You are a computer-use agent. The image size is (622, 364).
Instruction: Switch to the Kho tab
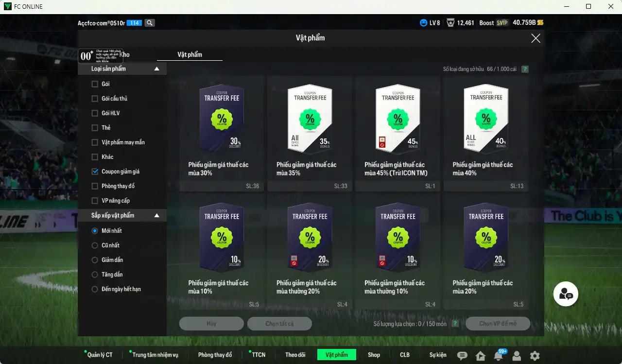point(124,55)
